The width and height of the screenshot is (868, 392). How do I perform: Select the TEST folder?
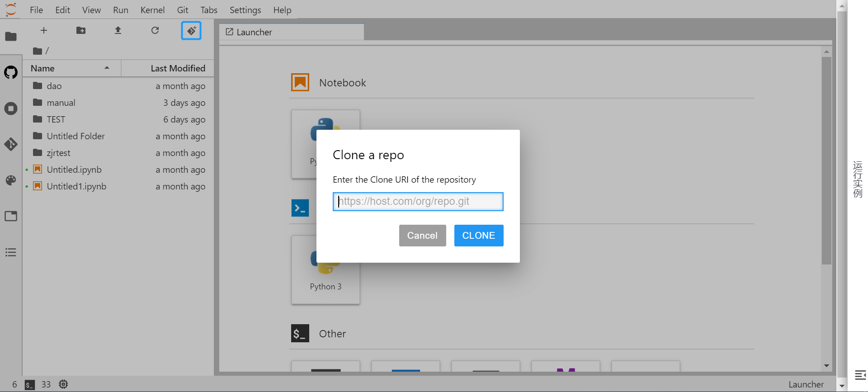118,119
